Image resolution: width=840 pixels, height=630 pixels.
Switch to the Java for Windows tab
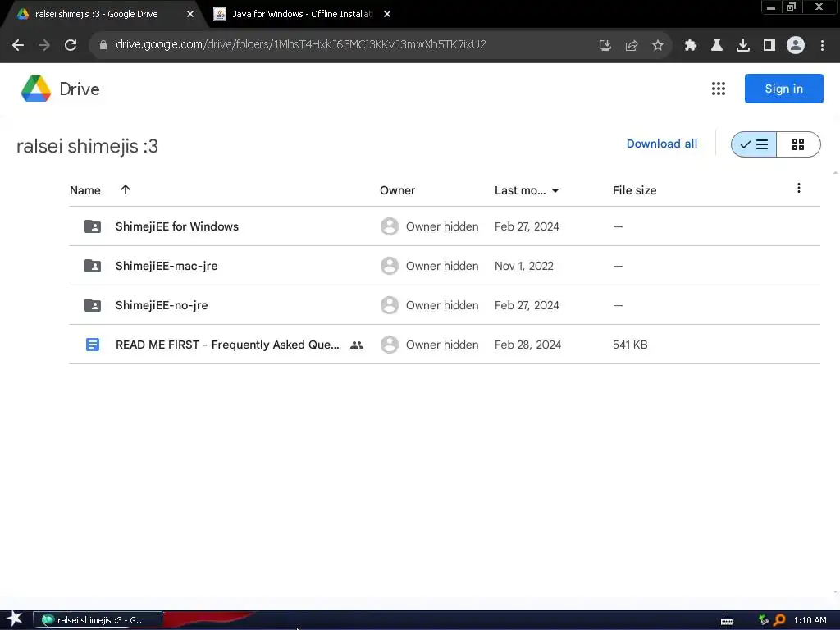point(302,14)
